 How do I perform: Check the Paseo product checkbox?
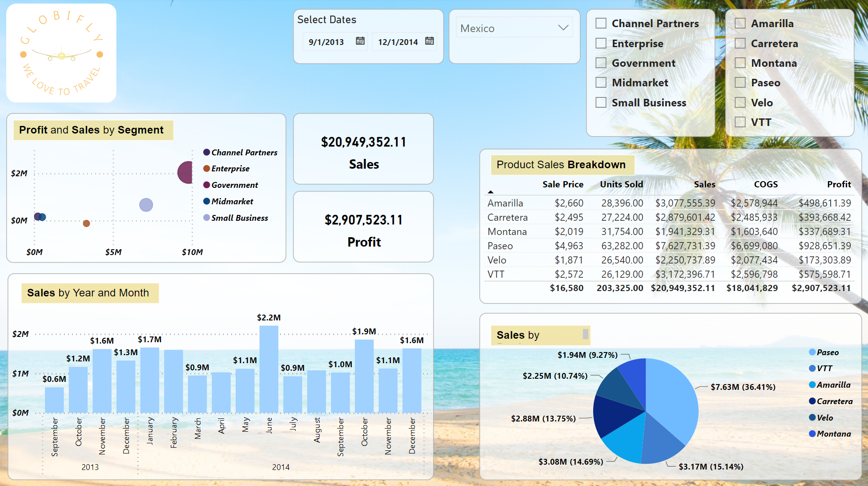(740, 82)
